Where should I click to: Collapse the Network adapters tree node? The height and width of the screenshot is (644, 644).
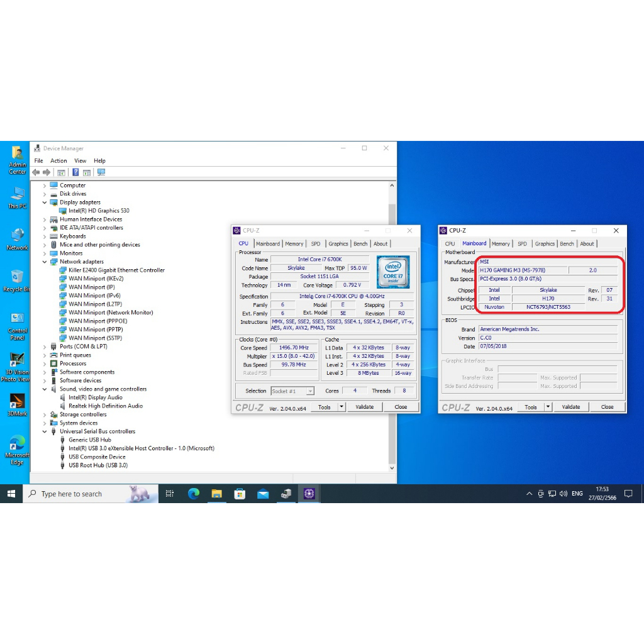click(45, 262)
